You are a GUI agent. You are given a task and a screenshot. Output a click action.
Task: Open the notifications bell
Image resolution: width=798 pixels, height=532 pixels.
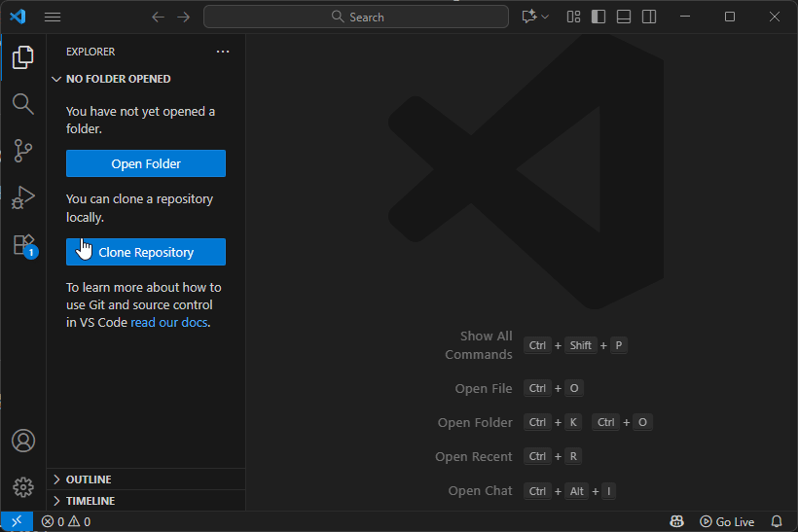tap(777, 521)
